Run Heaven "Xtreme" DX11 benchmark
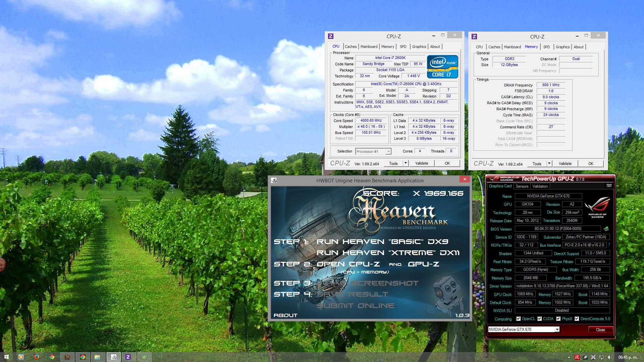 point(388,253)
